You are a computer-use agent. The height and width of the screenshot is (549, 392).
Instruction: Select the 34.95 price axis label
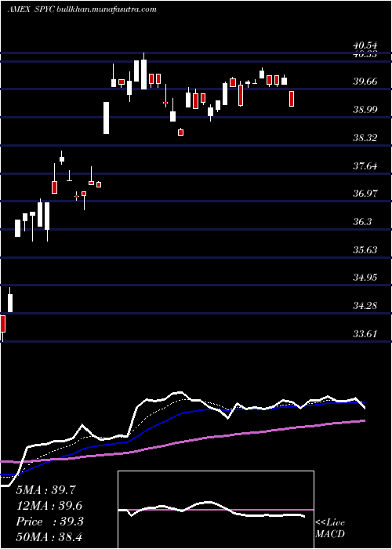pyautogui.click(x=365, y=278)
